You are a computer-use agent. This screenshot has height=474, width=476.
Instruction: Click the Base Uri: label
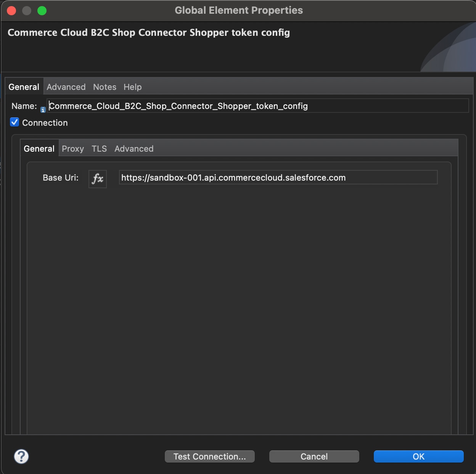(x=61, y=178)
